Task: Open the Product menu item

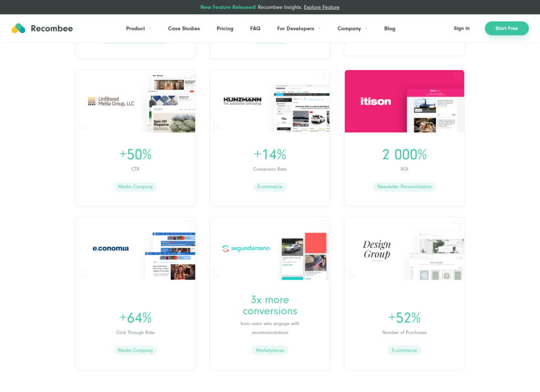Action: (x=136, y=28)
